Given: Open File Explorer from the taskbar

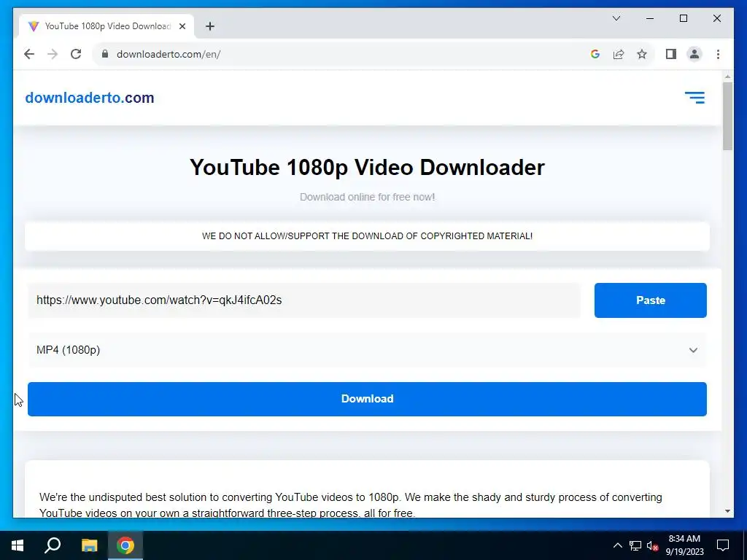Looking at the screenshot, I should click(89, 545).
